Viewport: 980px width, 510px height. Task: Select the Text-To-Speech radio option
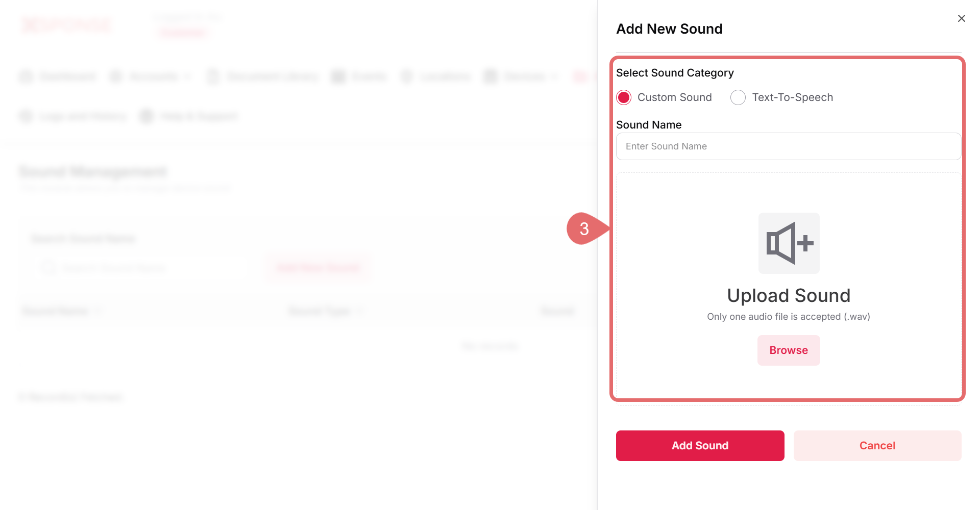pos(738,97)
